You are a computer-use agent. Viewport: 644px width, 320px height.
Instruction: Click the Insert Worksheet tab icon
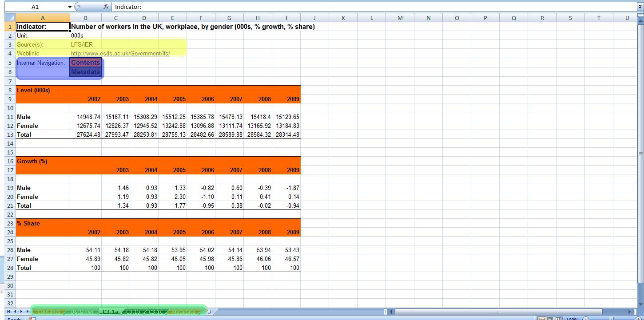[208, 312]
